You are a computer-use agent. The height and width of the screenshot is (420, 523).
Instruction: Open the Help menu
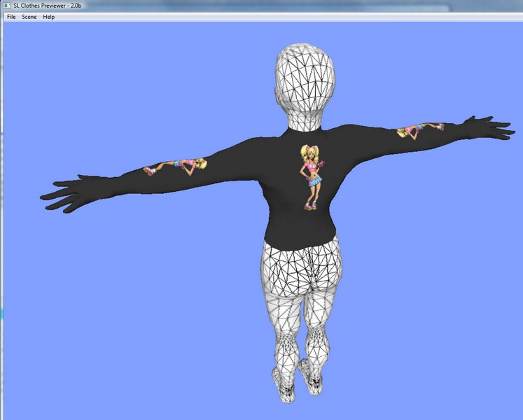coord(48,17)
